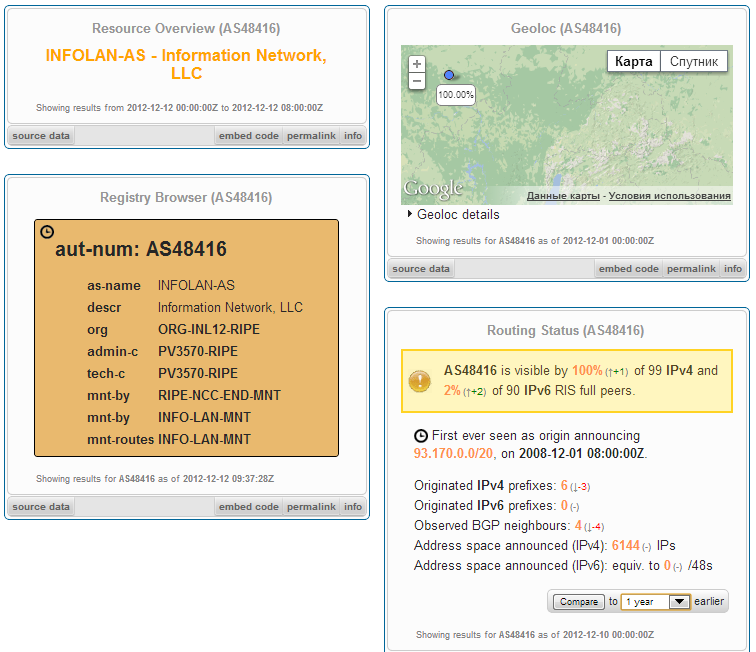
Task: Open info in Geoloc widget
Action: (x=733, y=269)
